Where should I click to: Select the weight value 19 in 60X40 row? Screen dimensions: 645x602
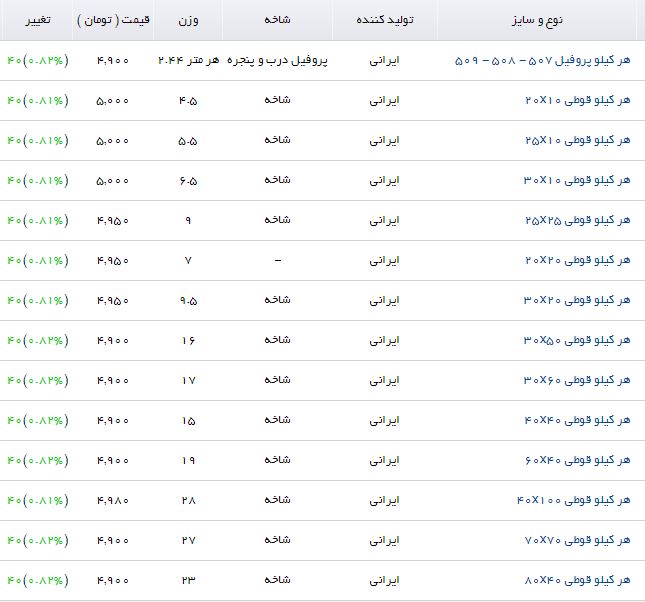coord(188,460)
